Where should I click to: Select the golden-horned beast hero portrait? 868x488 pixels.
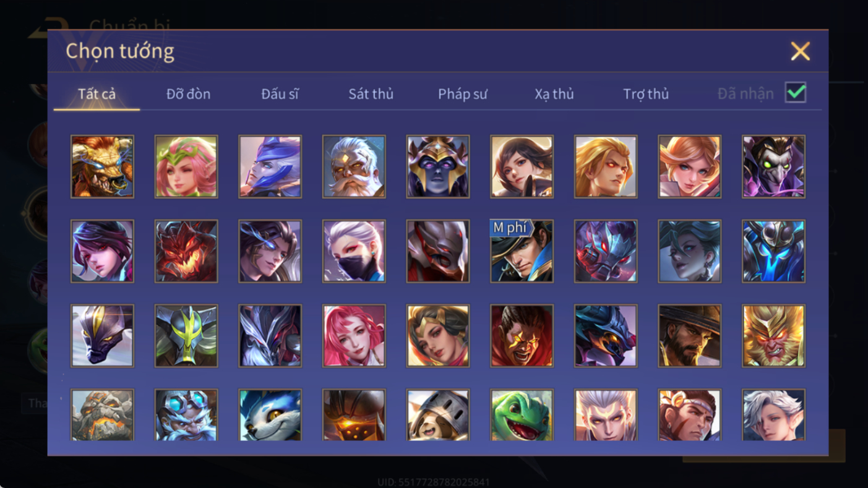click(x=102, y=167)
